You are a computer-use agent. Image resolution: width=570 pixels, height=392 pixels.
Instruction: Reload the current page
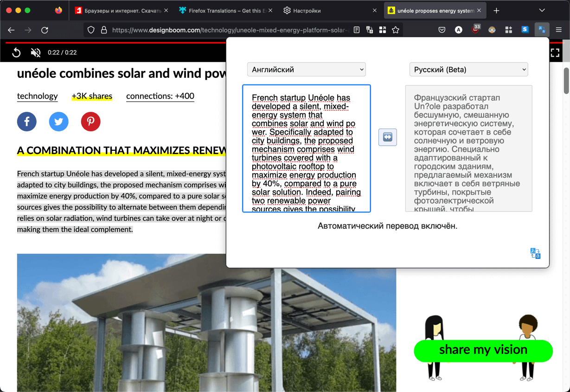coord(45,30)
